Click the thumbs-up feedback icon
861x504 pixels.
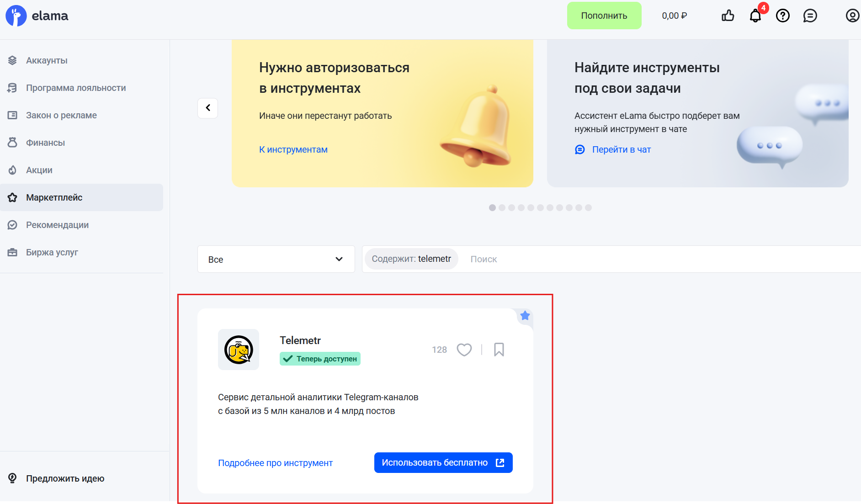(x=728, y=16)
